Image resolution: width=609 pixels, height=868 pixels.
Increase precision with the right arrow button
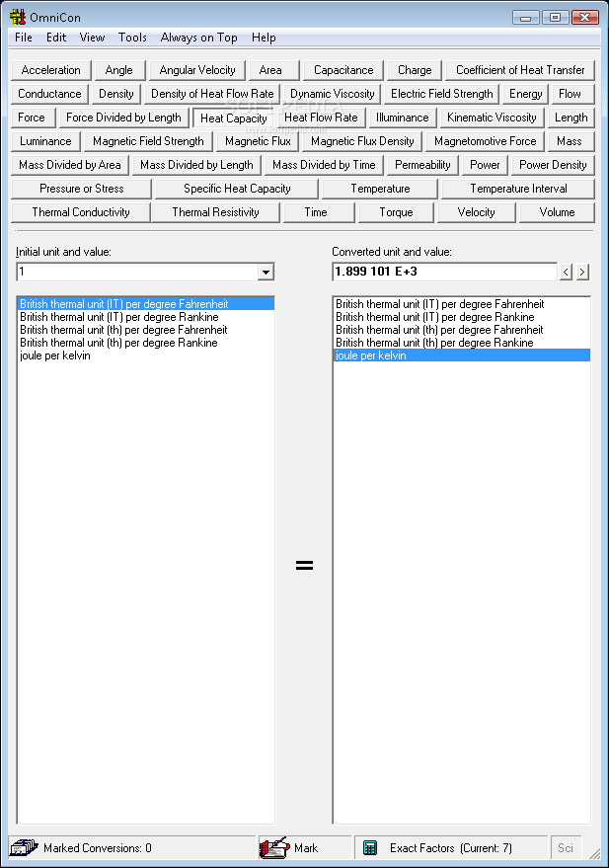pyautogui.click(x=582, y=272)
